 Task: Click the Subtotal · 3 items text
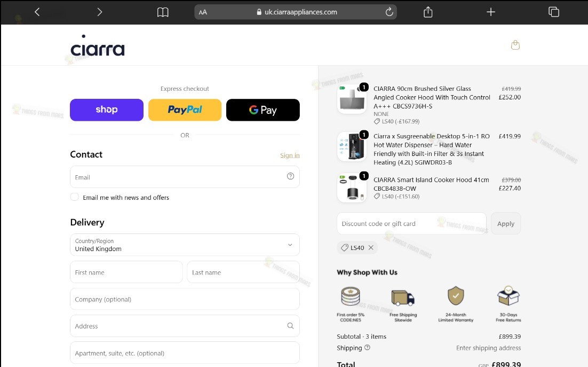point(362,337)
